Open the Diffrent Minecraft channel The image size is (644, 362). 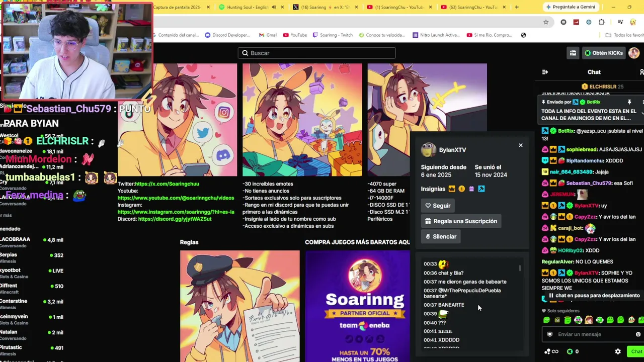point(32,289)
